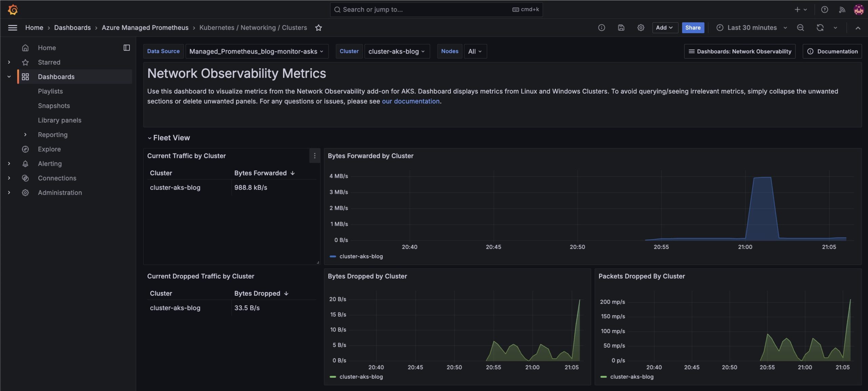Click the Grafana logo icon
This screenshot has height=391, width=868.
pos(13,9)
